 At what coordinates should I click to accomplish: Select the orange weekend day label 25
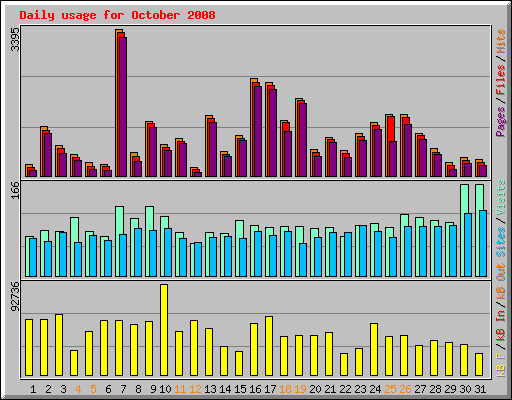coord(390,389)
